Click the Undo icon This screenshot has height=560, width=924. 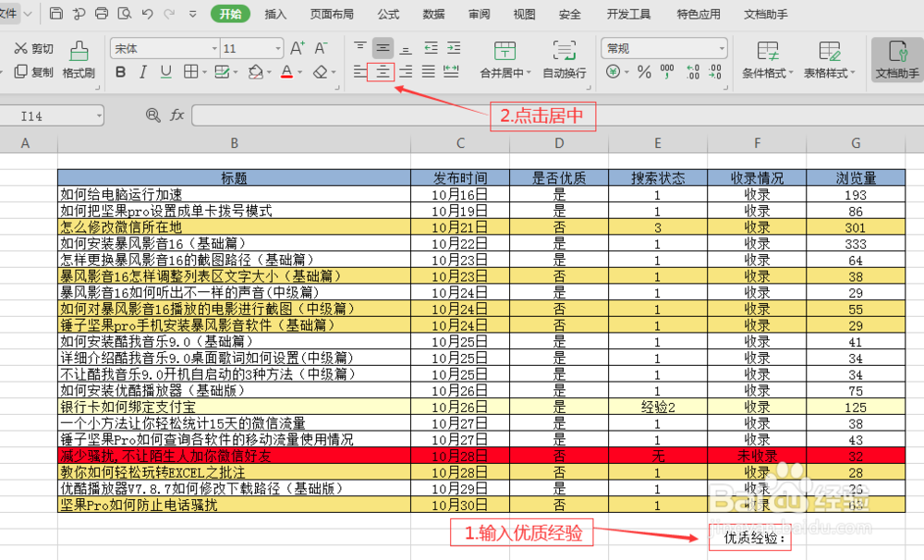pyautogui.click(x=145, y=14)
